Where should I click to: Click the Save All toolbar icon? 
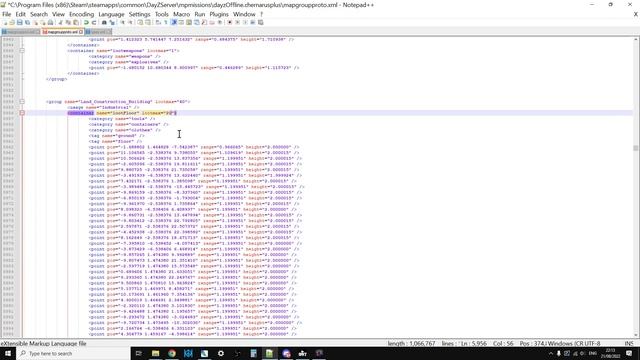[27, 22]
